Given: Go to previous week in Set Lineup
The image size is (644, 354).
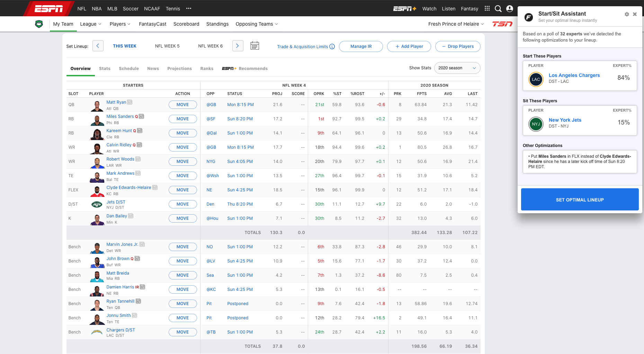Looking at the screenshot, I should coord(98,46).
